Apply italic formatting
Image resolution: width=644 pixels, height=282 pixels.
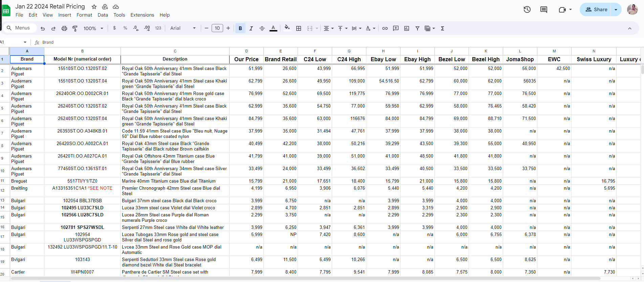click(251, 28)
